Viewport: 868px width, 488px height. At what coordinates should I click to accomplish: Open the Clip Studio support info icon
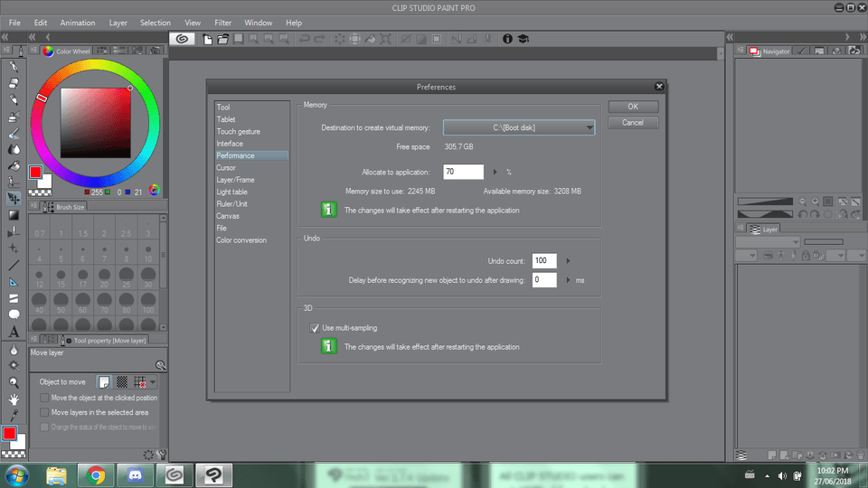(507, 39)
